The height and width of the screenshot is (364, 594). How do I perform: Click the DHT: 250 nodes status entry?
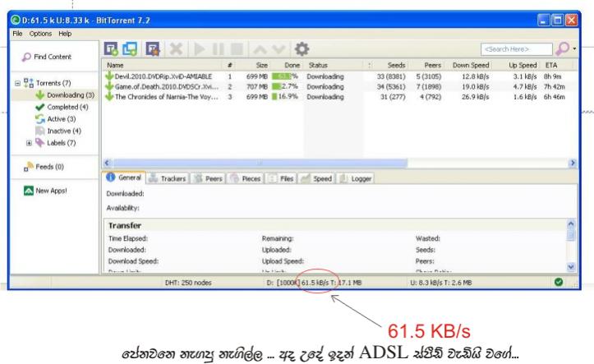click(x=188, y=283)
